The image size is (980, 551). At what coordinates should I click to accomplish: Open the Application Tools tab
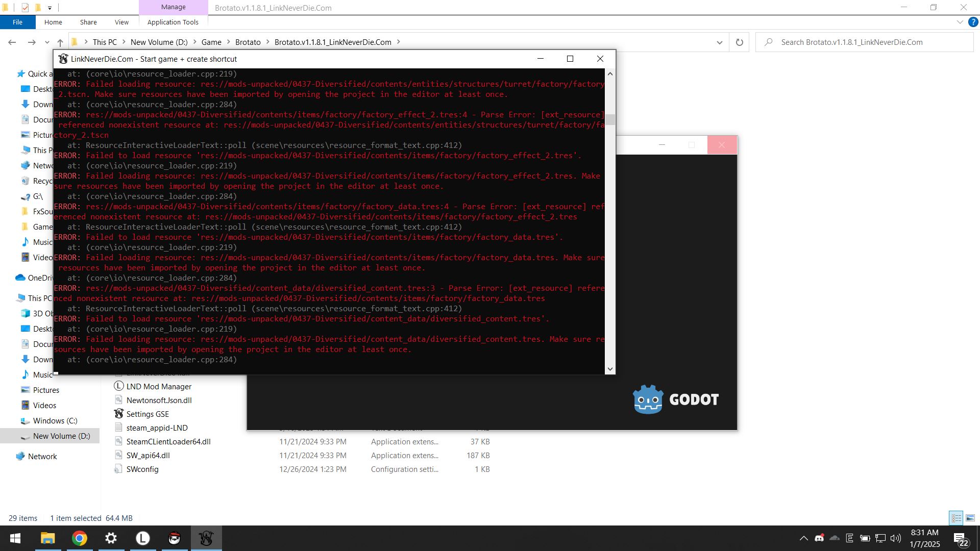(173, 22)
